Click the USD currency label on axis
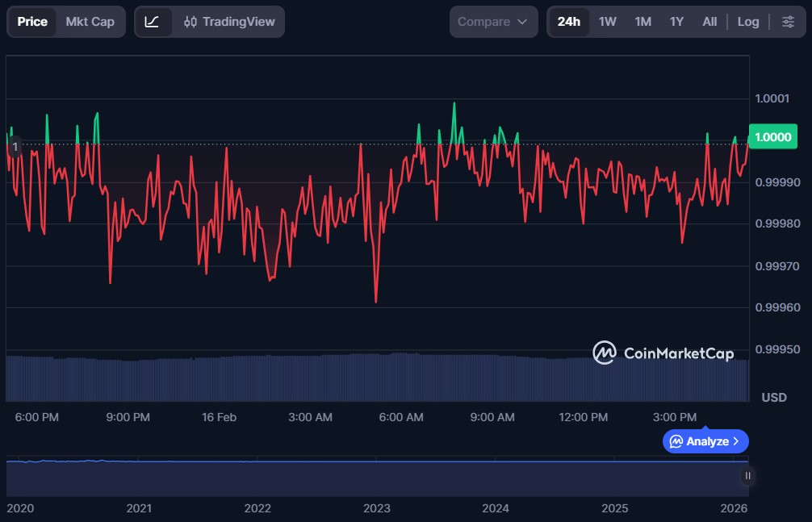The width and height of the screenshot is (812, 522). point(773,398)
